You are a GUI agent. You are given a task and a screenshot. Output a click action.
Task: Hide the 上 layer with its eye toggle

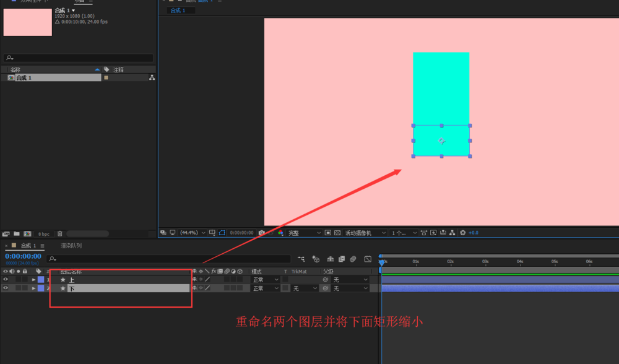click(x=5, y=279)
